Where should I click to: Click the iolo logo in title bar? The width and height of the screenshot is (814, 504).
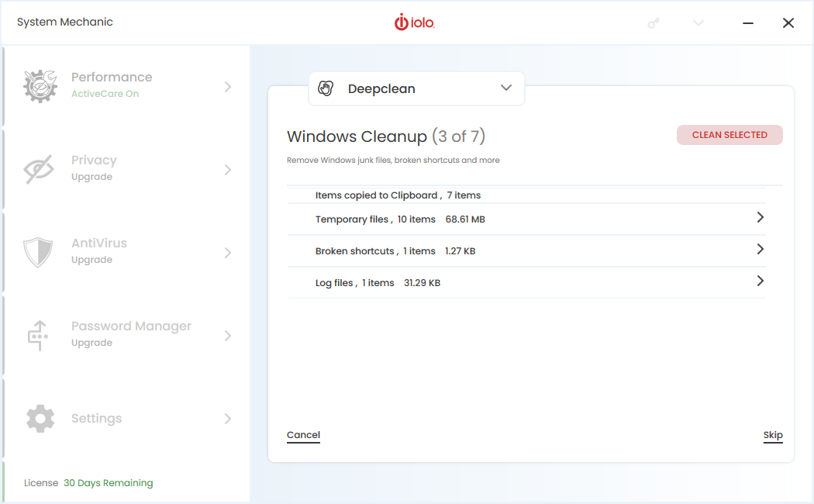pos(414,22)
